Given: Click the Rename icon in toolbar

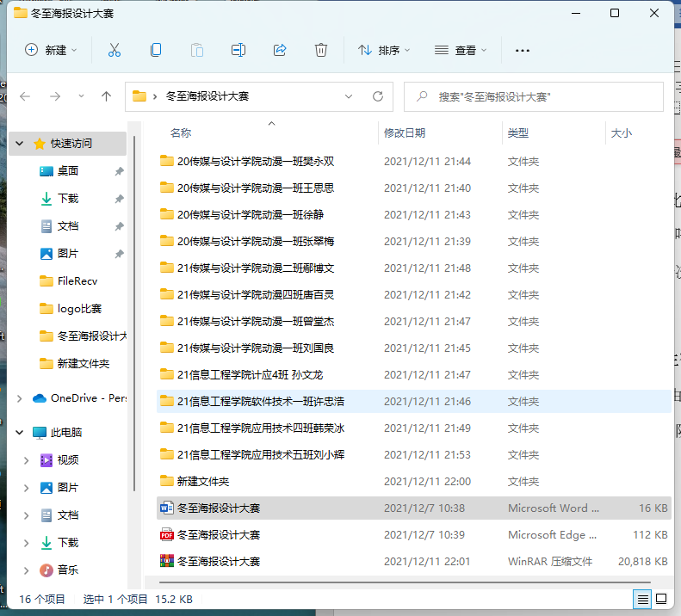Looking at the screenshot, I should coord(238,50).
